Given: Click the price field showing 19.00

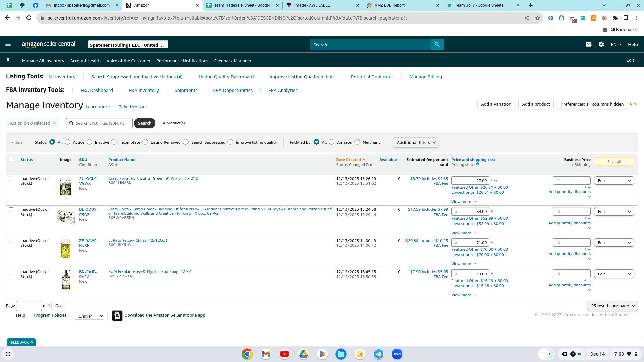Looking at the screenshot, I should point(470,274).
